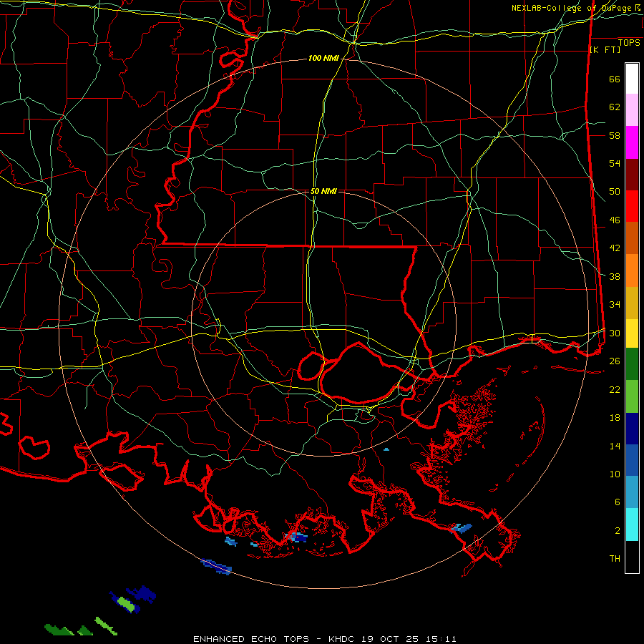Screen dimensions: 644x644
Task: Click the TH legend label
Action: pos(615,559)
